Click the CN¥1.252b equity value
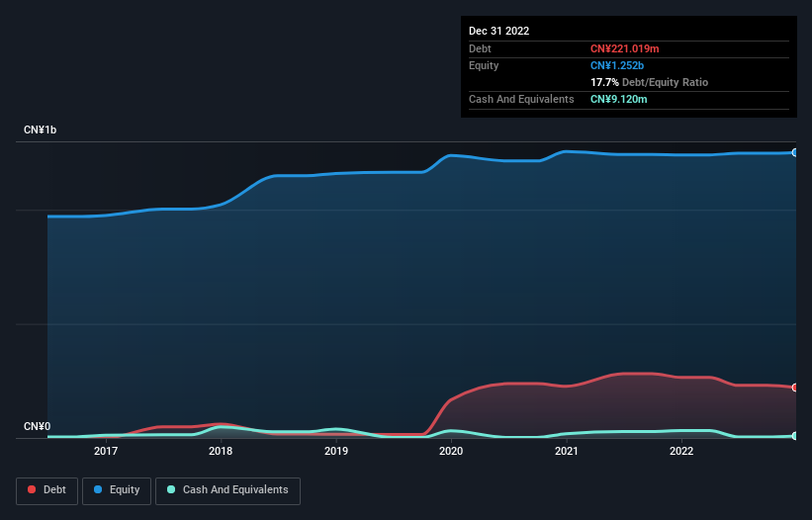Viewport: 812px width, 520px height. coord(617,65)
